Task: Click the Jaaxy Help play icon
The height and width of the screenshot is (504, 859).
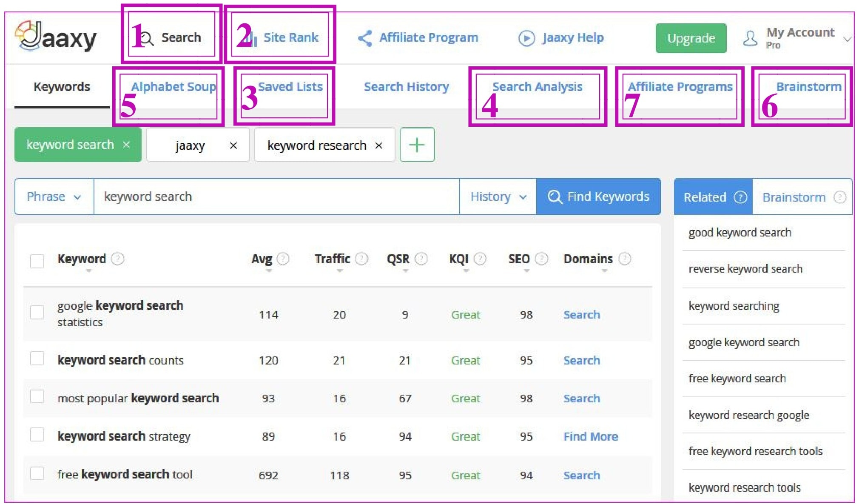Action: [526, 38]
